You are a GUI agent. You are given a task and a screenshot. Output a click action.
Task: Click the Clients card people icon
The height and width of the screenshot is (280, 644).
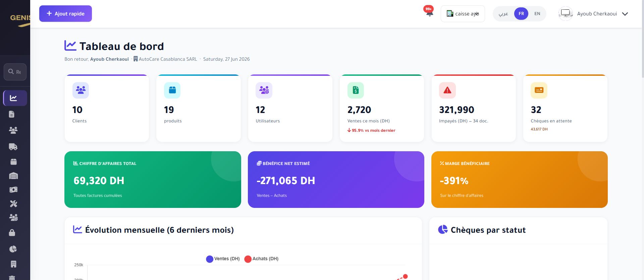pos(80,90)
